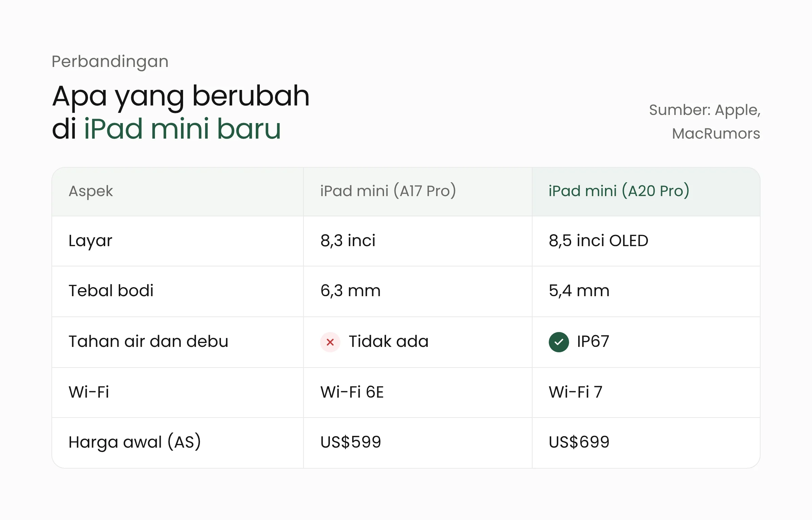
Task: Click the red cross icon beside Tidak ada
Action: (330, 342)
